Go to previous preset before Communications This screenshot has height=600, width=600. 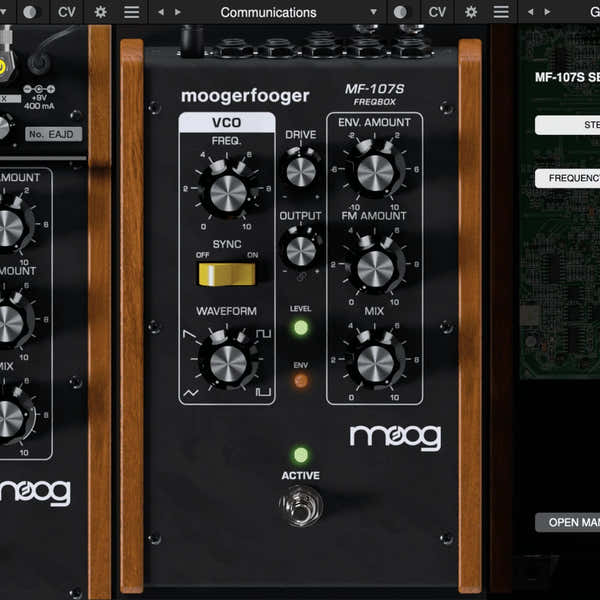(161, 12)
